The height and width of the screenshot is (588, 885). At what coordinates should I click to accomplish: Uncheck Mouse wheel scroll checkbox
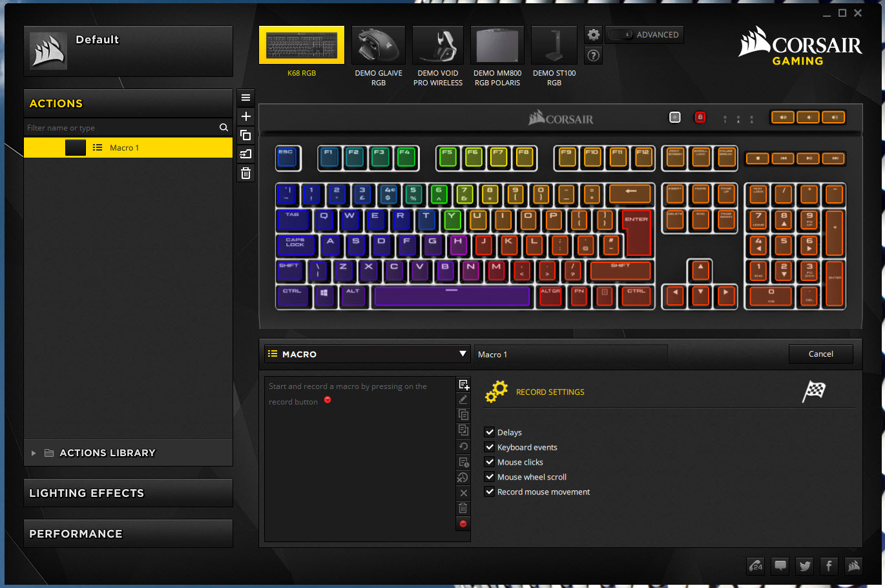(x=490, y=477)
